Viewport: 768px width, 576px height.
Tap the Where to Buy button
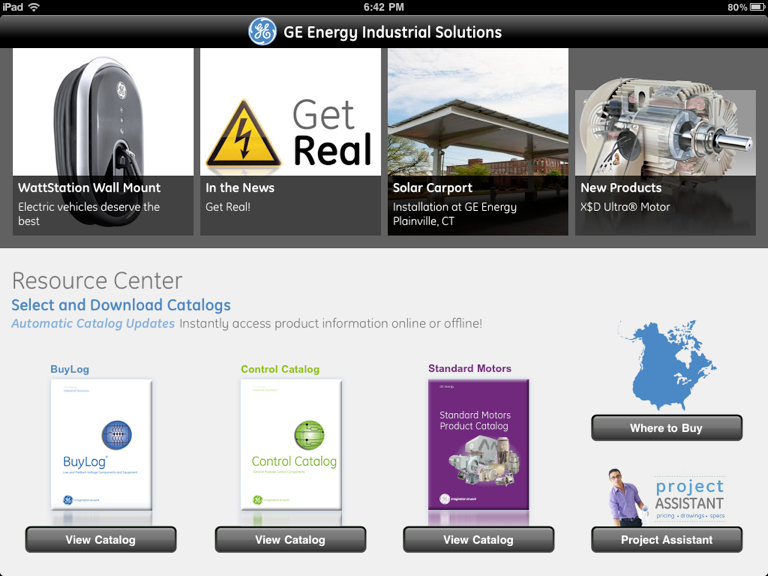click(x=667, y=428)
